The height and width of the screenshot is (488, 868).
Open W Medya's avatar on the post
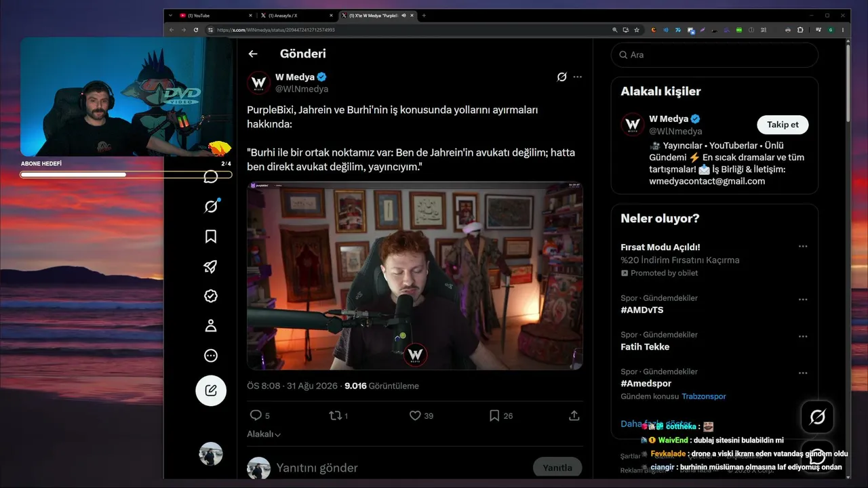[x=259, y=83]
